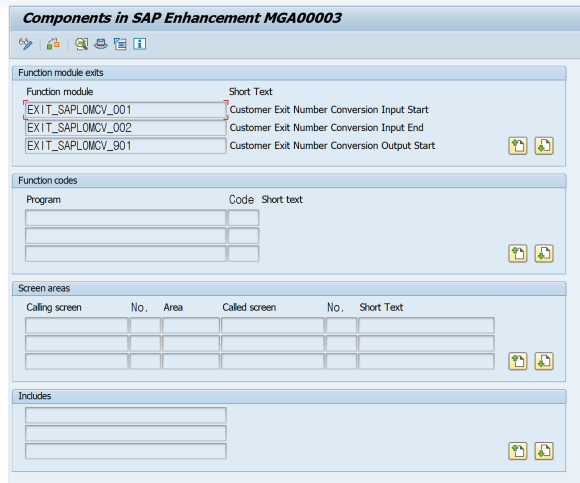Image resolution: width=580 pixels, height=483 pixels.
Task: Click the 'Function codes' section header
Action: 48,180
